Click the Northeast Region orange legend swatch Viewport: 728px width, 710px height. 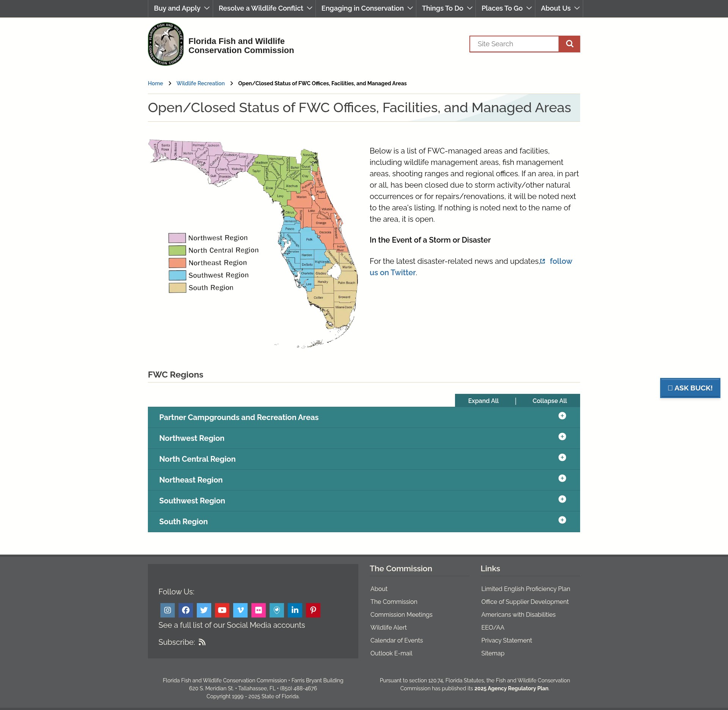click(177, 263)
